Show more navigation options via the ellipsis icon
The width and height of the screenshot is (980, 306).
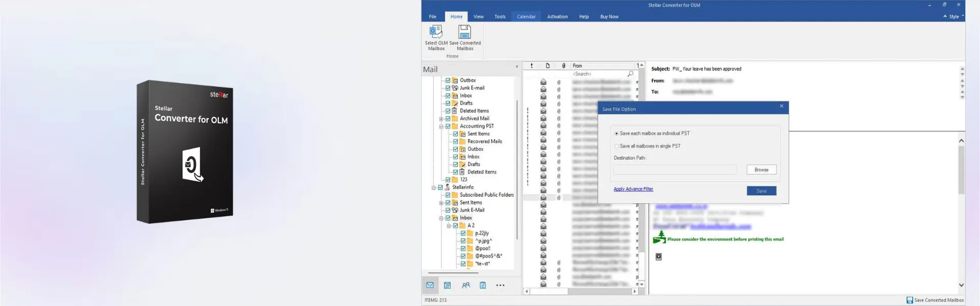click(x=500, y=285)
